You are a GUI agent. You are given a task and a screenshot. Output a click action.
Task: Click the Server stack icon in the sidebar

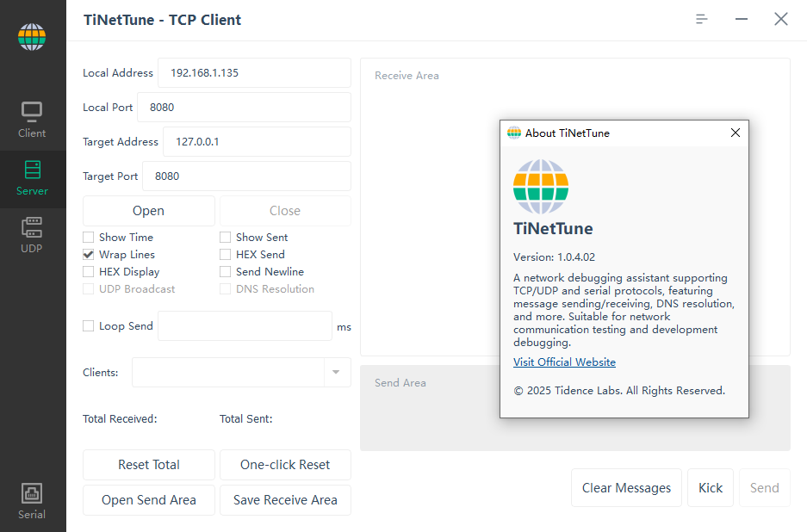pyautogui.click(x=32, y=170)
